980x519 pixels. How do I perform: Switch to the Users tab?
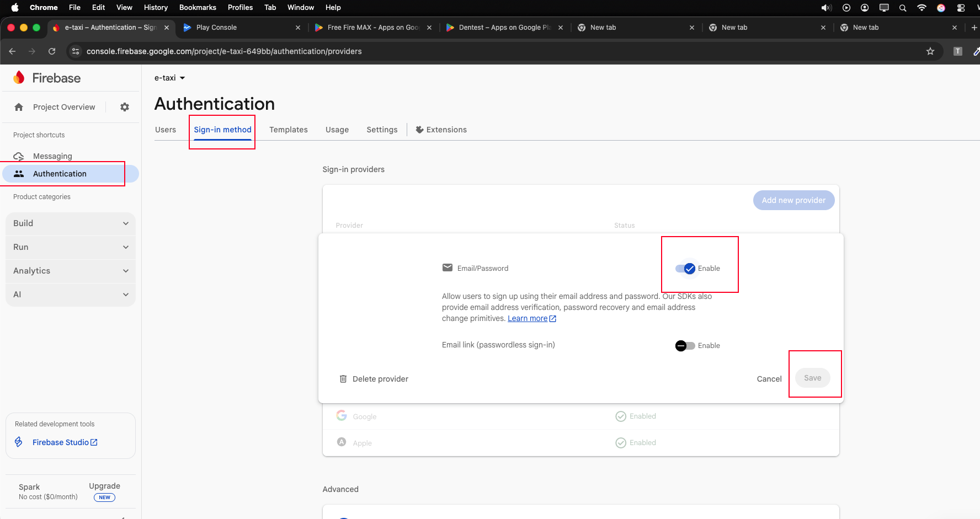(x=166, y=130)
